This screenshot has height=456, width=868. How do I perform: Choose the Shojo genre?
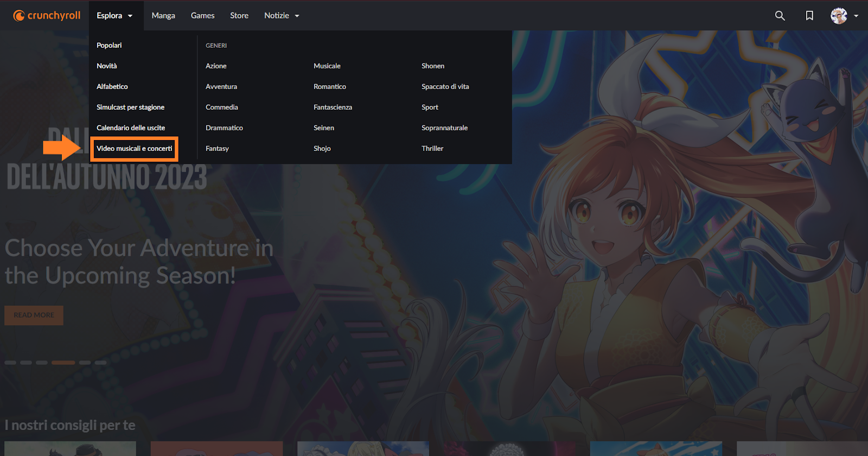tap(322, 148)
